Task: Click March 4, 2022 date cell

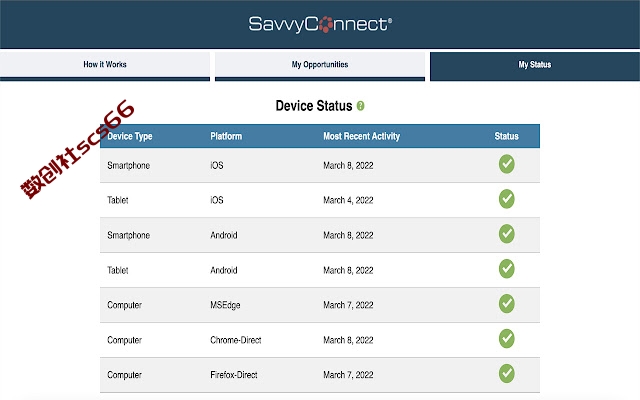Action: [x=348, y=200]
